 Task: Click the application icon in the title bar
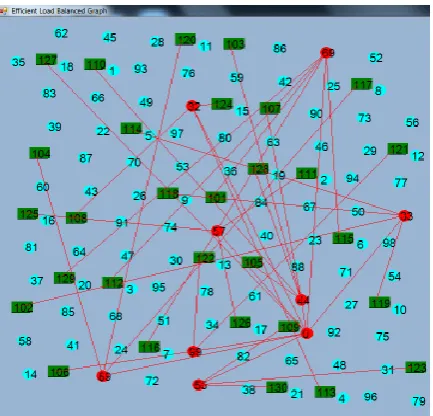click(x=3, y=11)
